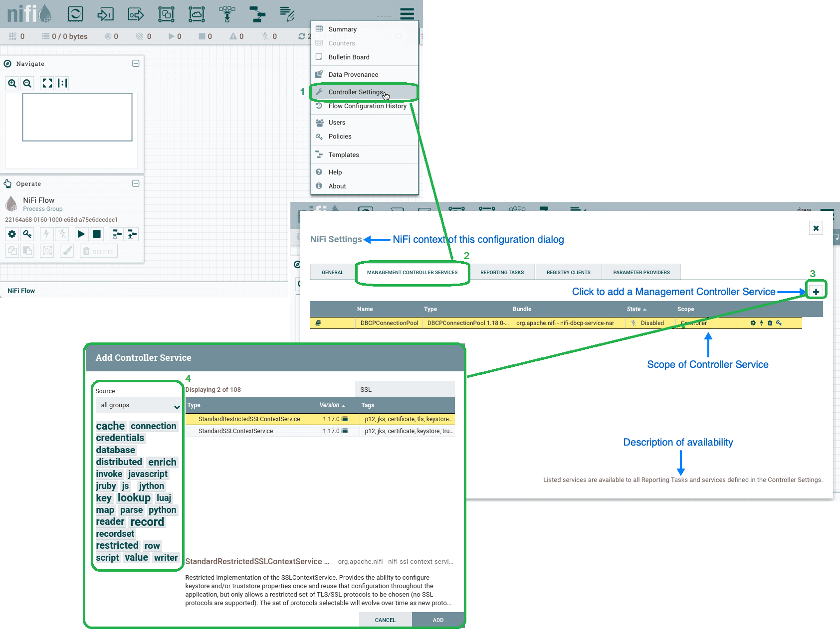Click the Fit to screen navigate icon
The height and width of the screenshot is (638, 840).
point(47,83)
